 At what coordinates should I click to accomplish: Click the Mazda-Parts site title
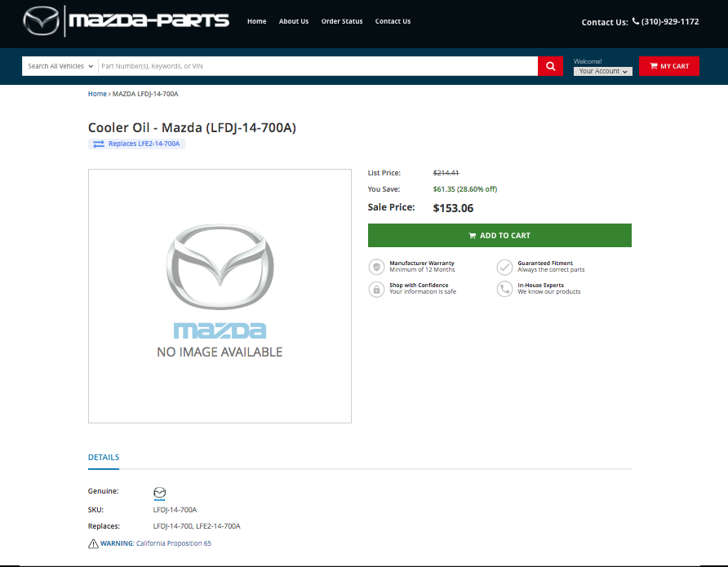point(149,20)
